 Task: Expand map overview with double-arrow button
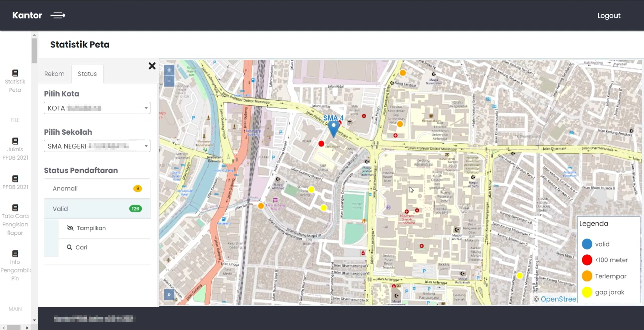click(x=169, y=295)
